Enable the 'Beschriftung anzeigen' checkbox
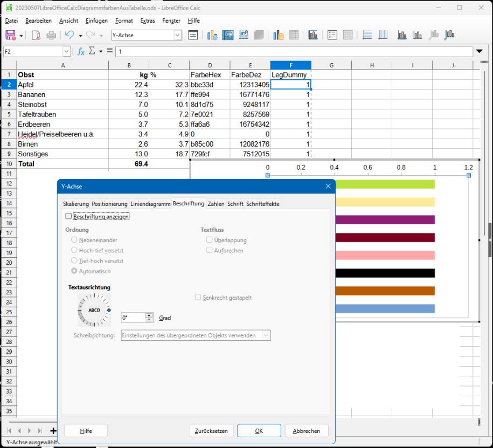Viewport: 493px width, 448px height. (68, 216)
